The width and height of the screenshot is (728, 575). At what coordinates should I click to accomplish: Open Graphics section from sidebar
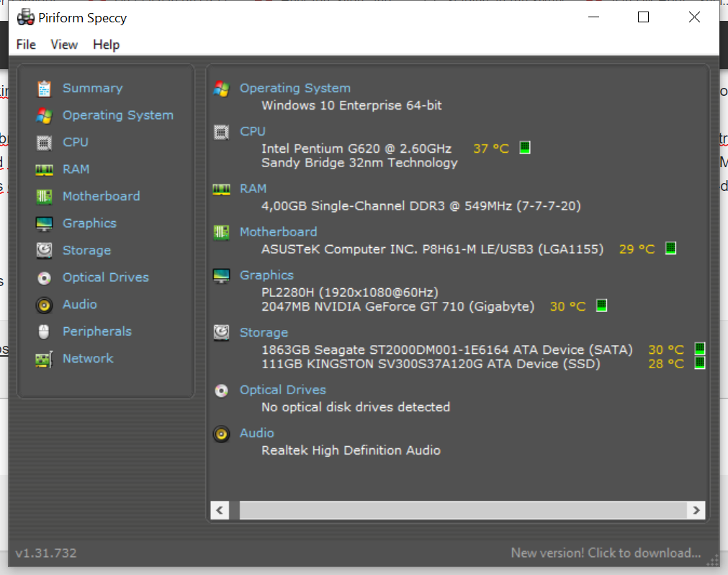coord(89,223)
